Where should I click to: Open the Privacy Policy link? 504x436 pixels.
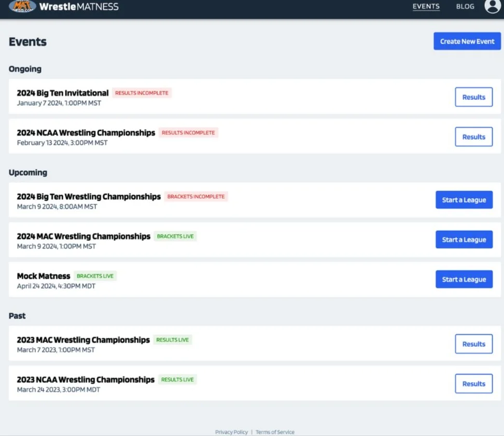tap(231, 432)
